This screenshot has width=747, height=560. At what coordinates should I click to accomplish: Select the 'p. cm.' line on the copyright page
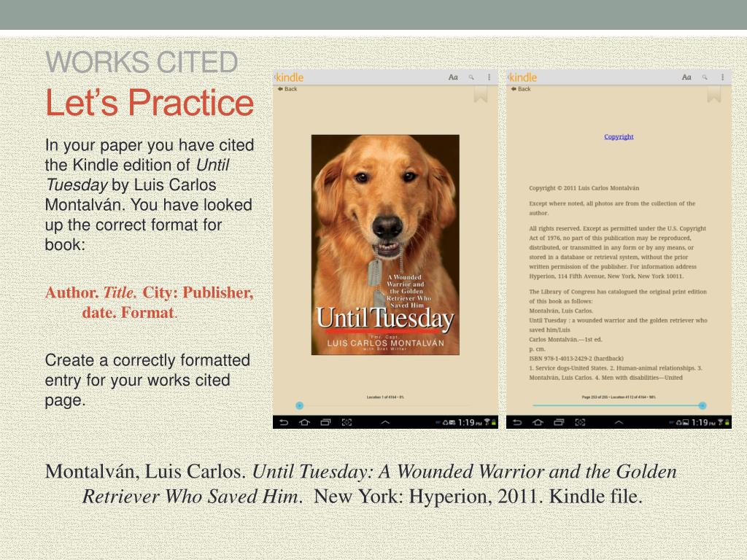[537, 349]
